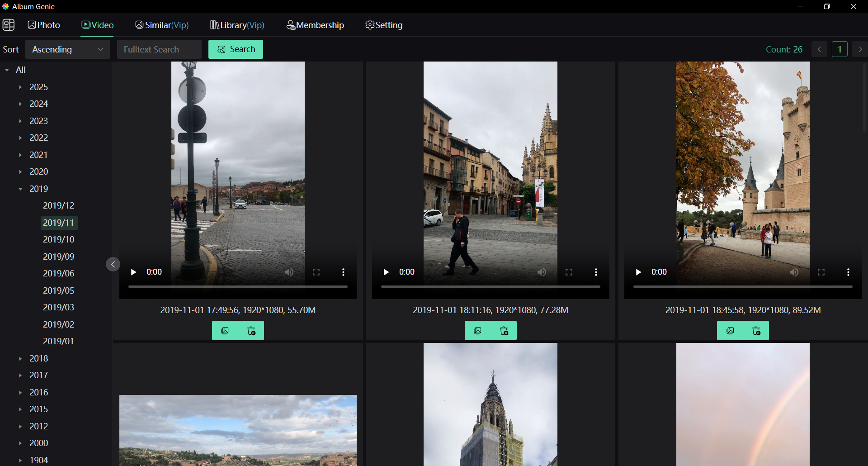Click the app grid icon in top-left corner
This screenshot has width=868, height=466.
(x=9, y=25)
